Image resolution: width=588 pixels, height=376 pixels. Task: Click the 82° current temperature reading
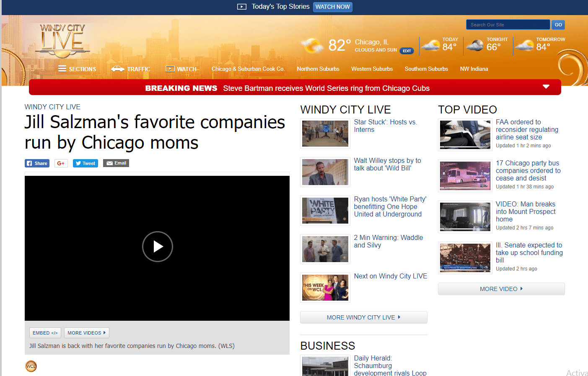pos(339,45)
